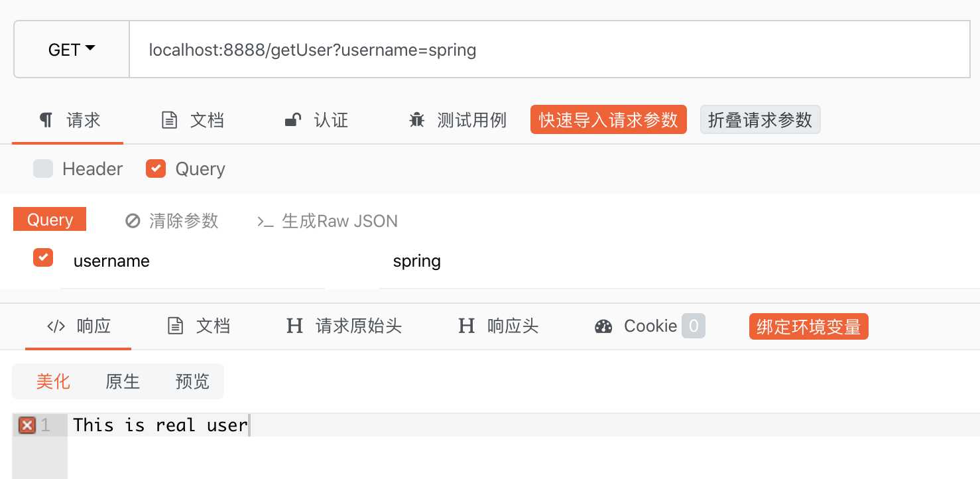Screen dimensions: 980x479
Task: Open the request 文档 tab
Action: [193, 120]
